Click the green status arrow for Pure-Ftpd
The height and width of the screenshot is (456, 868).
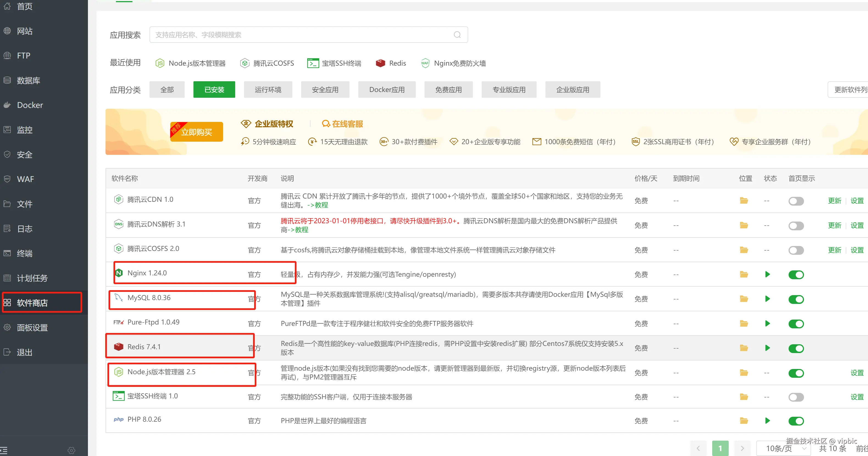coord(768,324)
